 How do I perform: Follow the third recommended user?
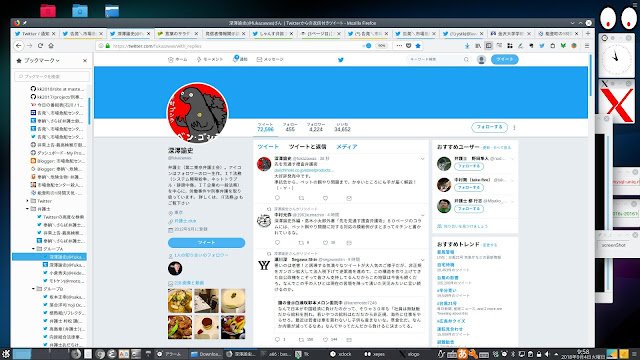click(469, 209)
